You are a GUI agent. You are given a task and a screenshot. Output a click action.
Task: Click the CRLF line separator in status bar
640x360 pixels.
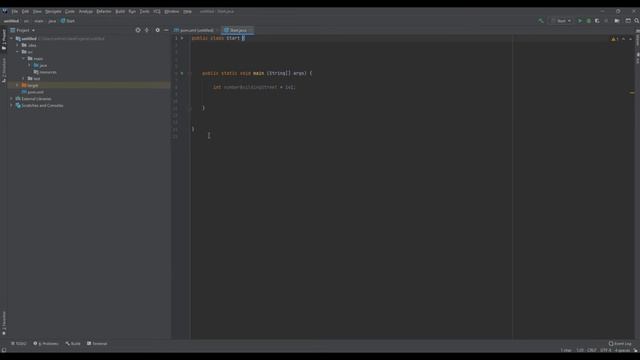[591, 350]
